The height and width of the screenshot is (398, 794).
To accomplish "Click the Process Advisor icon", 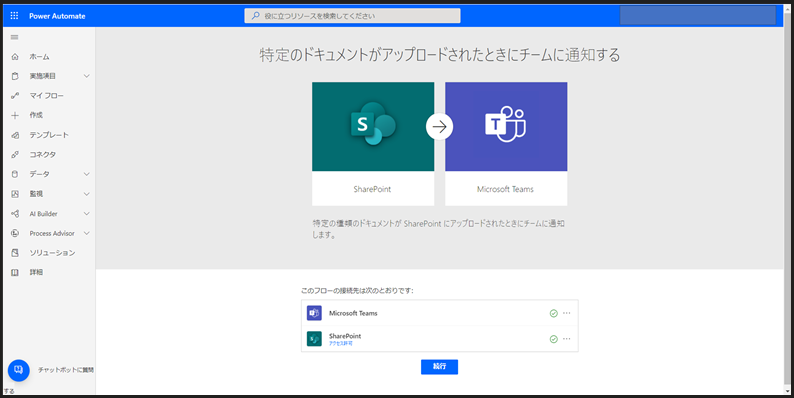I will click(x=15, y=233).
